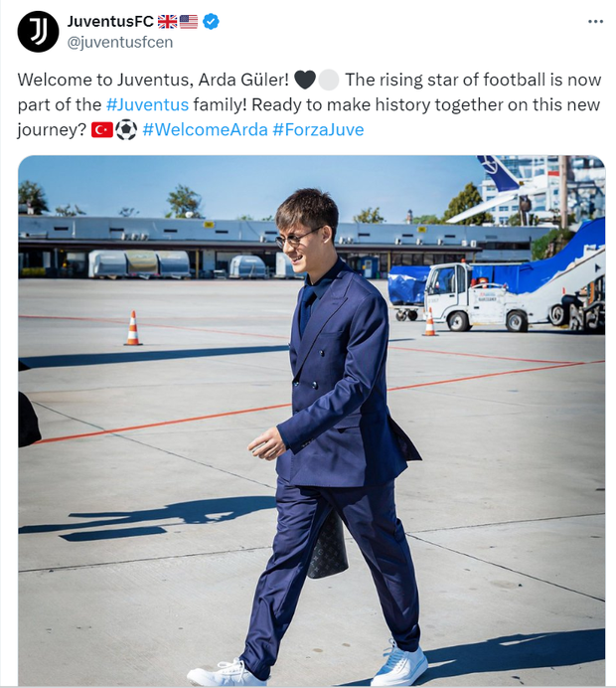Open the #ForzaJuve hashtag
The image size is (616, 688).
(318, 130)
